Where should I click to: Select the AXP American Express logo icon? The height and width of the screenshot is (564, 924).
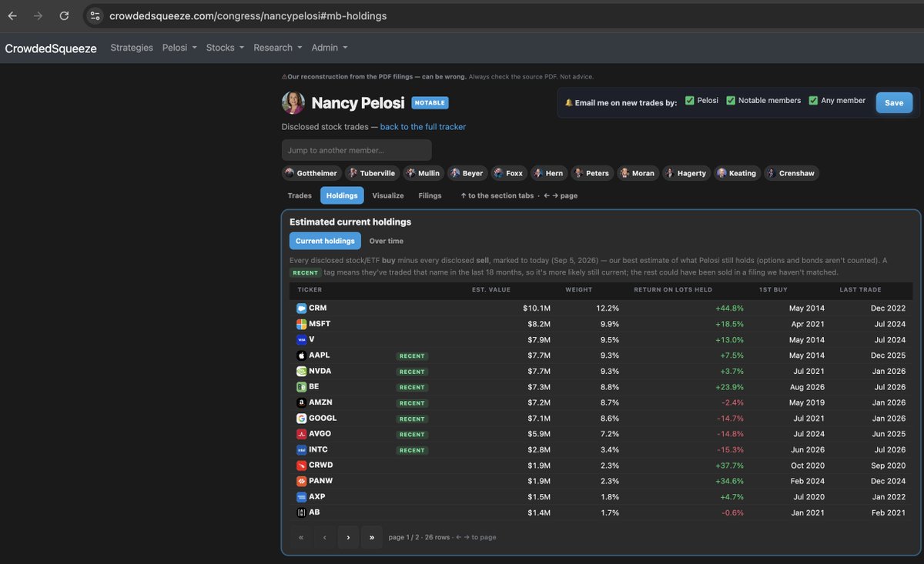pos(301,497)
